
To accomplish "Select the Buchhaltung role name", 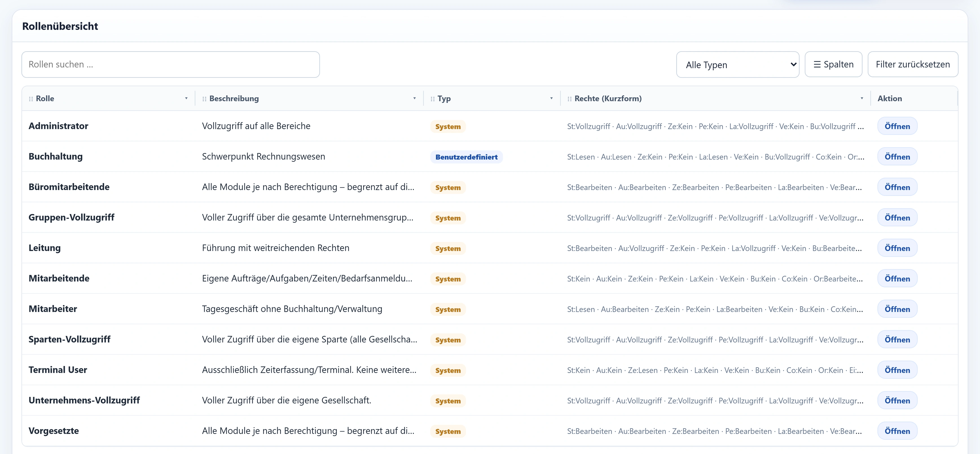I will click(x=56, y=156).
